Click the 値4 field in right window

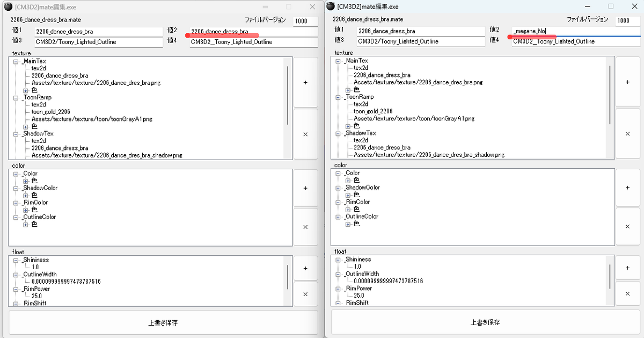[576, 41]
